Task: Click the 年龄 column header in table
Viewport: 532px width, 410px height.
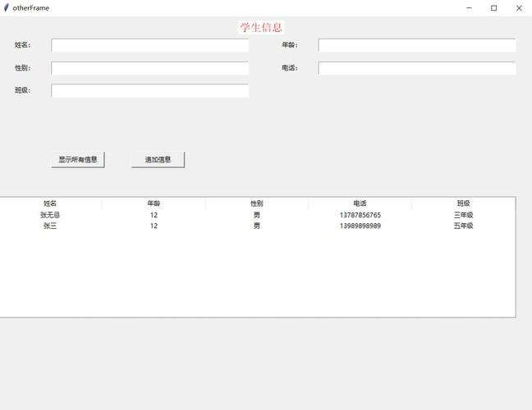Action: tap(154, 203)
